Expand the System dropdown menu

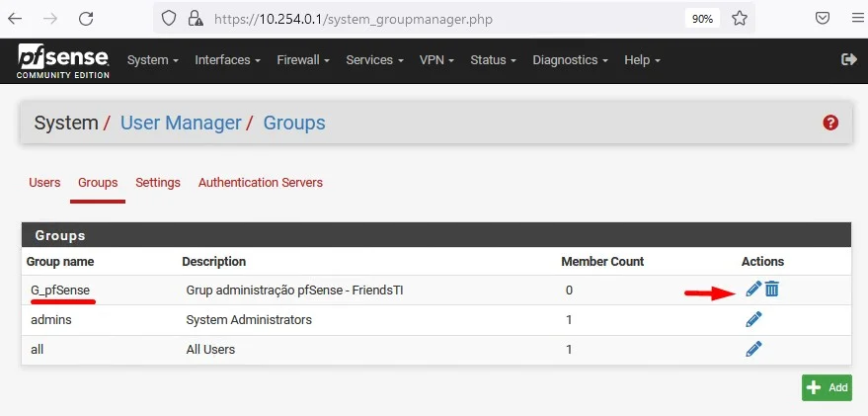coord(152,60)
